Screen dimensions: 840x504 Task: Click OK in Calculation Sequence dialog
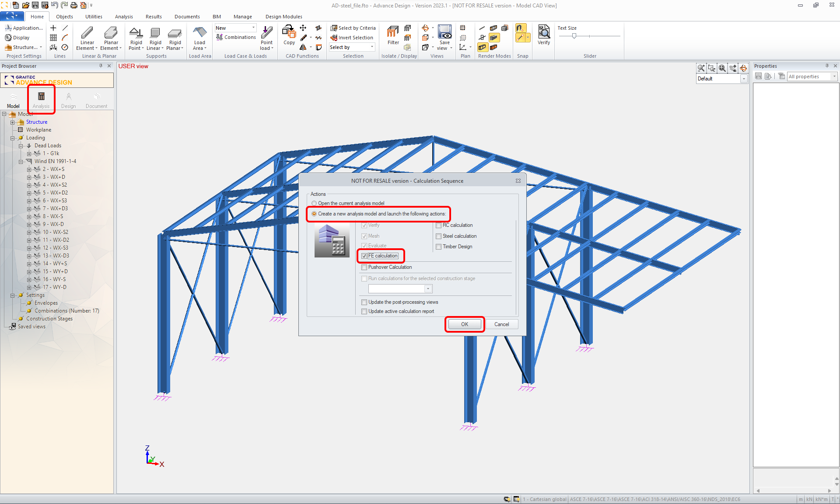pyautogui.click(x=464, y=324)
